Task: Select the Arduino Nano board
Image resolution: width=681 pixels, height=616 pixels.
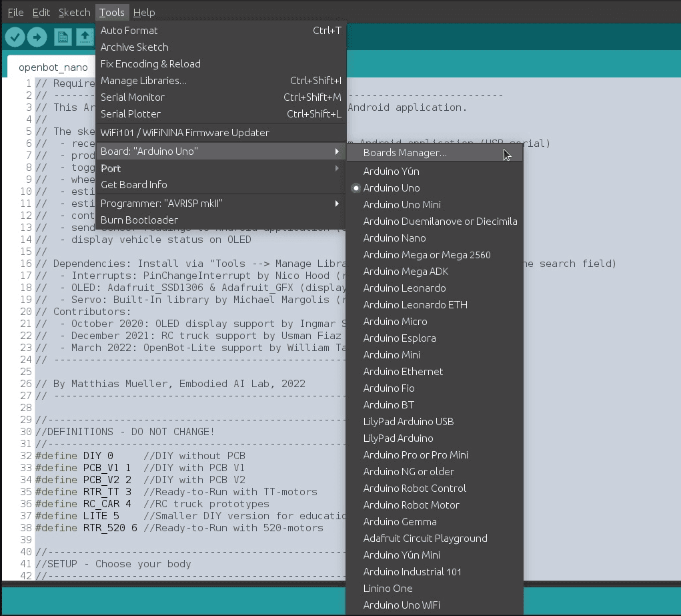Action: tap(435, 238)
